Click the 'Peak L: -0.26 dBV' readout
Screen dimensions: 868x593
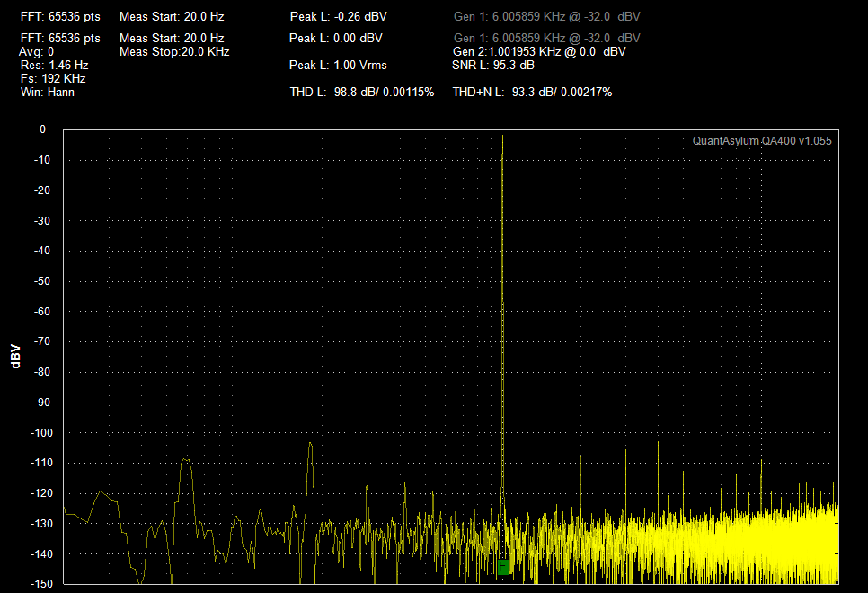point(338,16)
